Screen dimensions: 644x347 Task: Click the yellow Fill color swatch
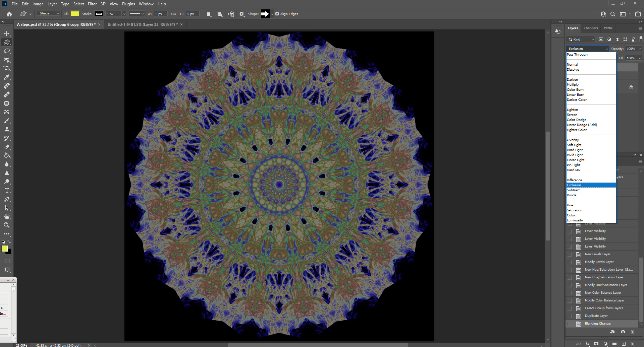[75, 14]
